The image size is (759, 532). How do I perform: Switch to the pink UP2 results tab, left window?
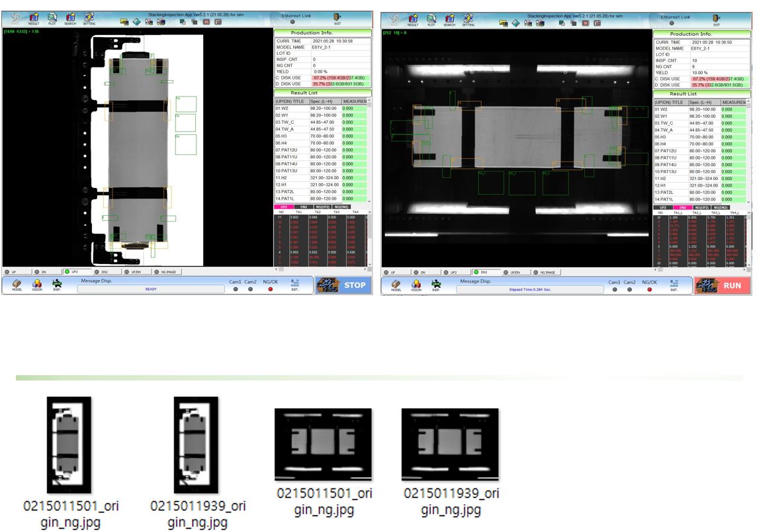284,206
